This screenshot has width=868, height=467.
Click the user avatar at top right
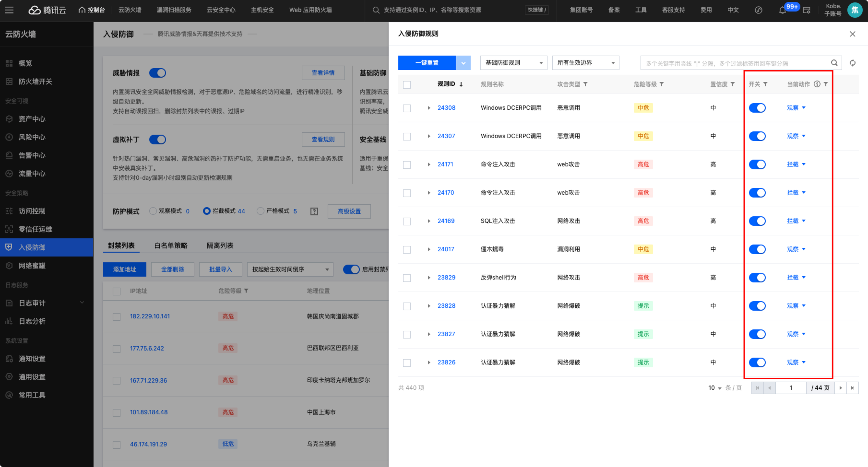855,10
